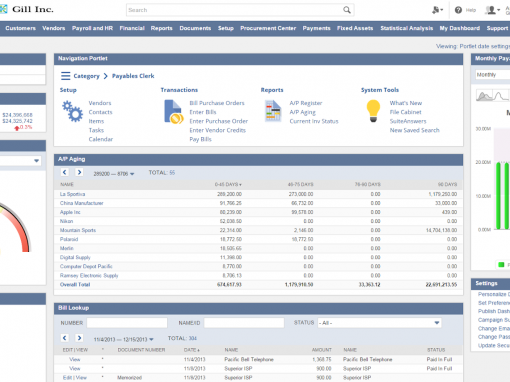
Task: Go to previous page in A/P Aging
Action: [65, 172]
